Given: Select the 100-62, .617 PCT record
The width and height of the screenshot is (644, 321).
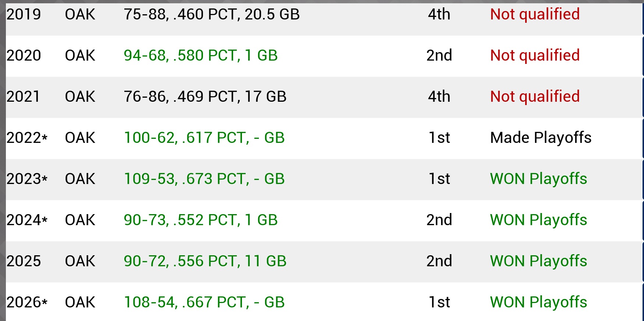Looking at the screenshot, I should click(x=204, y=138).
